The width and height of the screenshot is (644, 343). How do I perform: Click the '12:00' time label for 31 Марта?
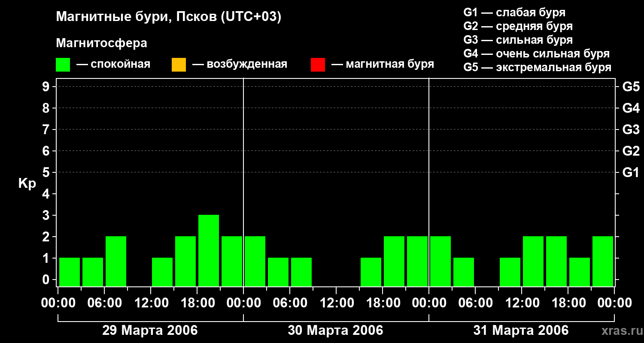[x=522, y=303]
